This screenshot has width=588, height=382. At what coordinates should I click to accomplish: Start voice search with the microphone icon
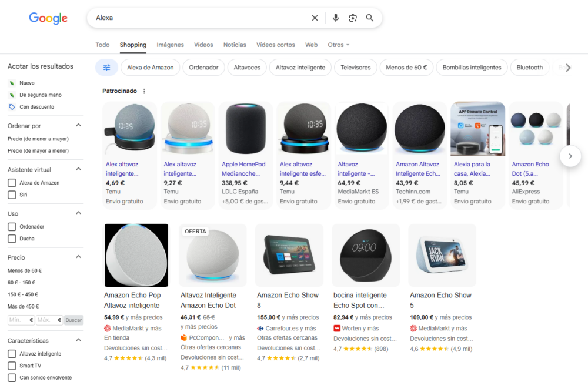pyautogui.click(x=336, y=18)
